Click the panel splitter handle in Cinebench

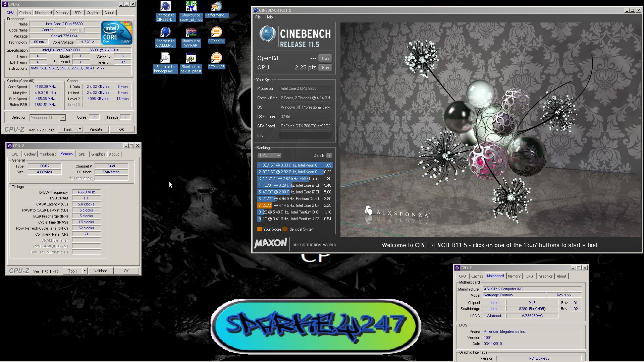tap(338, 137)
